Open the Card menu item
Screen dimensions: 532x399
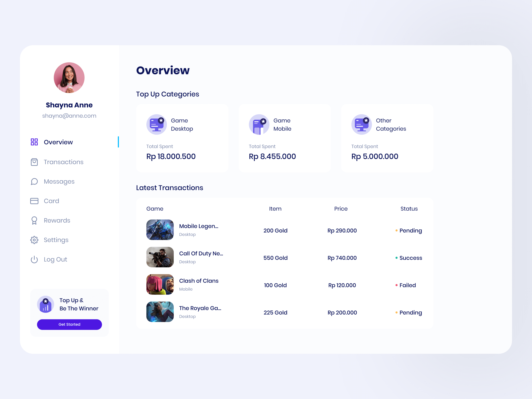pos(51,201)
